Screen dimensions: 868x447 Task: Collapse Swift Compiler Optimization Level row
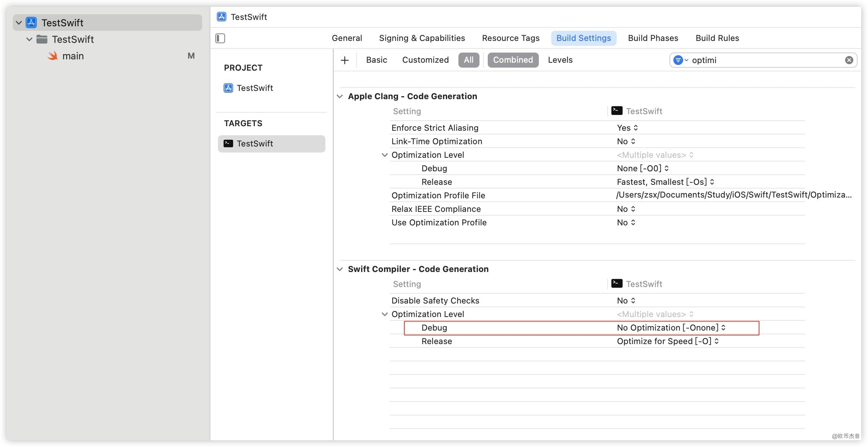pos(384,314)
